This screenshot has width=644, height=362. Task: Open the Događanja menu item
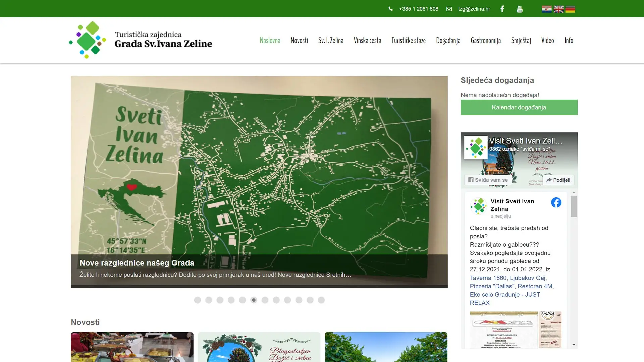point(448,41)
